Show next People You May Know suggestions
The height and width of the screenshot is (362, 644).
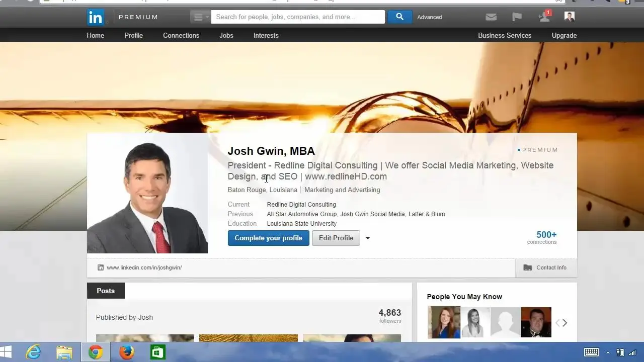click(x=565, y=323)
